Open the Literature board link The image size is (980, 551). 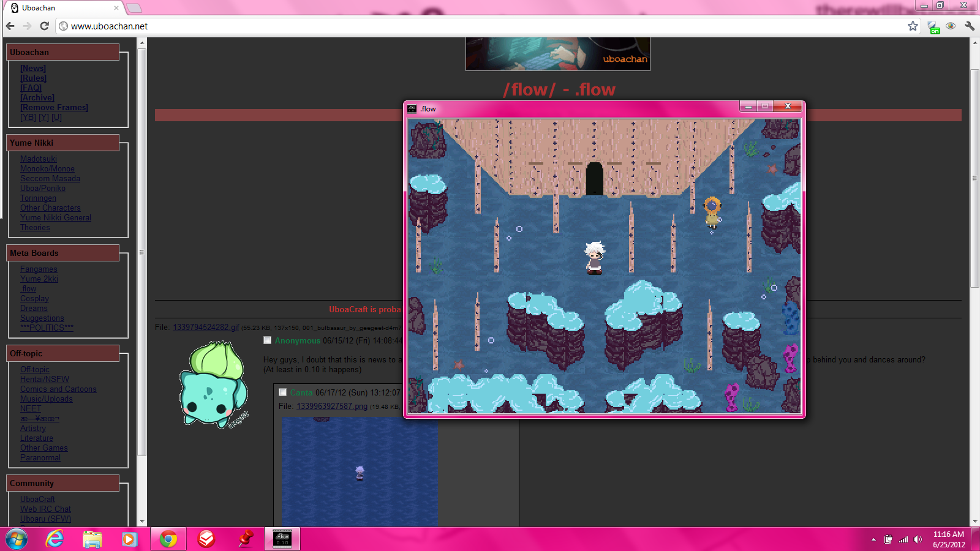coord(37,438)
